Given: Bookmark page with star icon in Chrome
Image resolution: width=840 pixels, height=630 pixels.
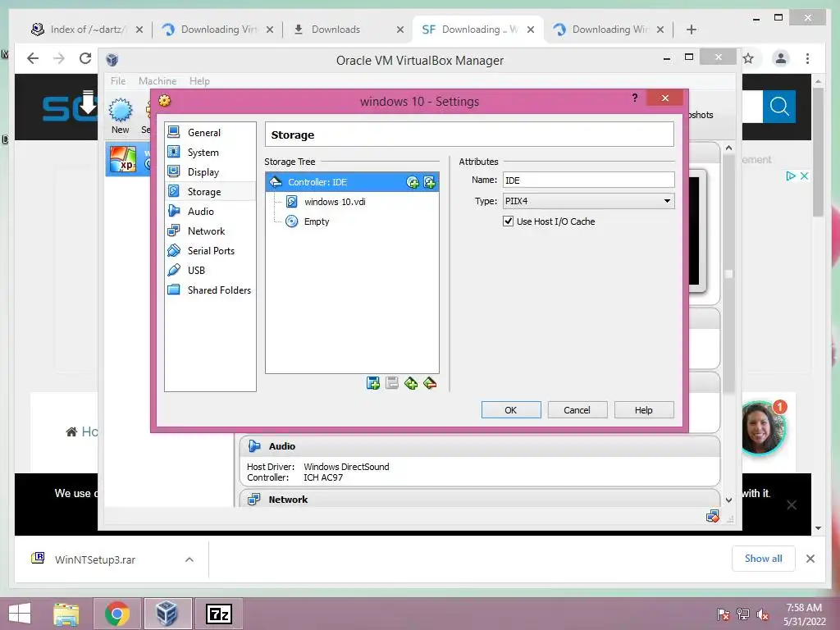Looking at the screenshot, I should click(x=748, y=58).
